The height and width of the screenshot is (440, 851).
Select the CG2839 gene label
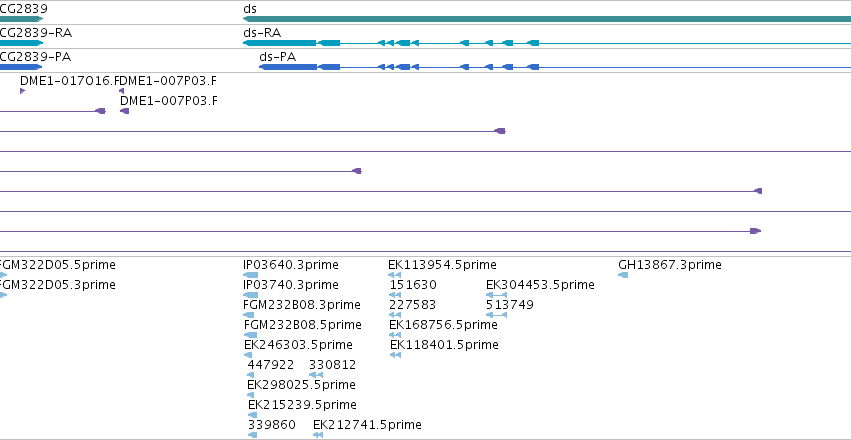click(x=23, y=9)
